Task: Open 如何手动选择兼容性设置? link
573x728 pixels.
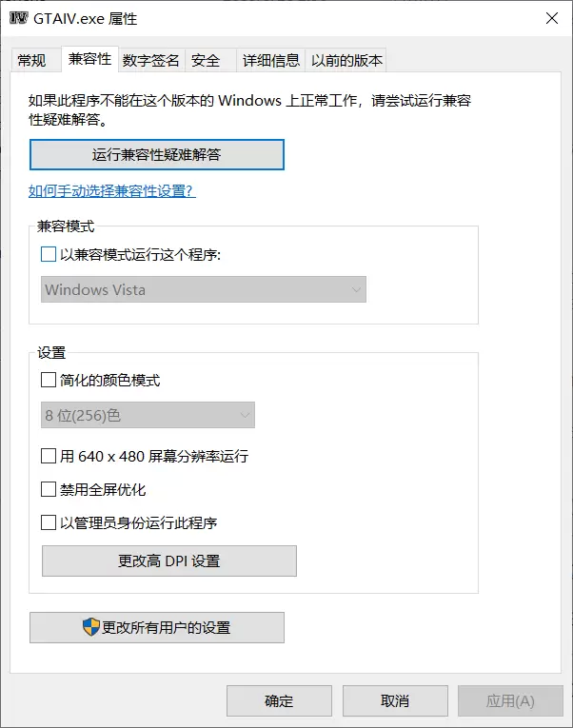Action: tap(112, 191)
